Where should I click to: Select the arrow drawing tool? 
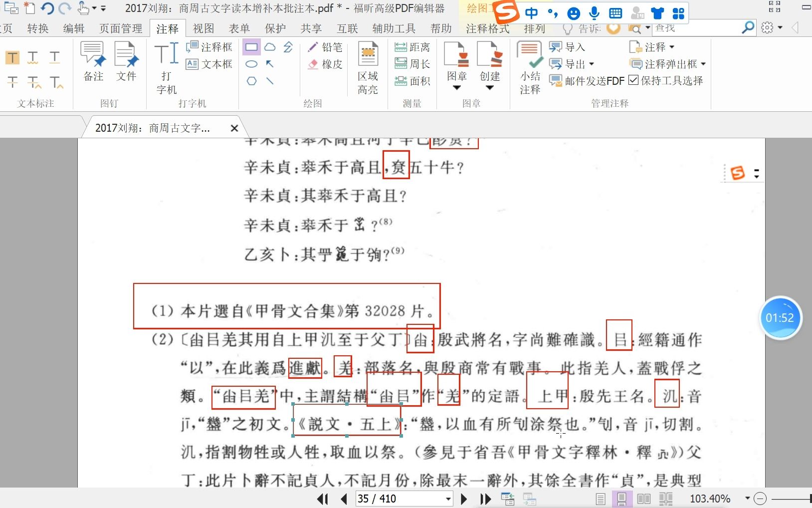(270, 64)
